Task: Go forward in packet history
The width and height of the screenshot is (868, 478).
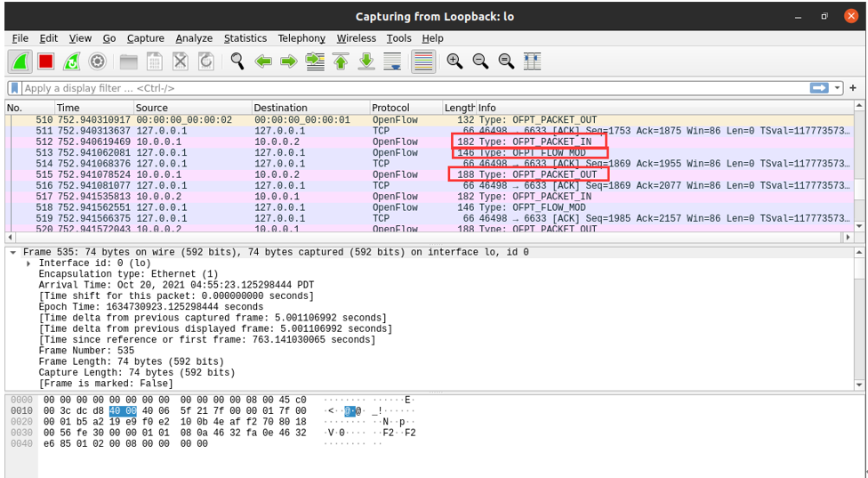Action: (289, 61)
